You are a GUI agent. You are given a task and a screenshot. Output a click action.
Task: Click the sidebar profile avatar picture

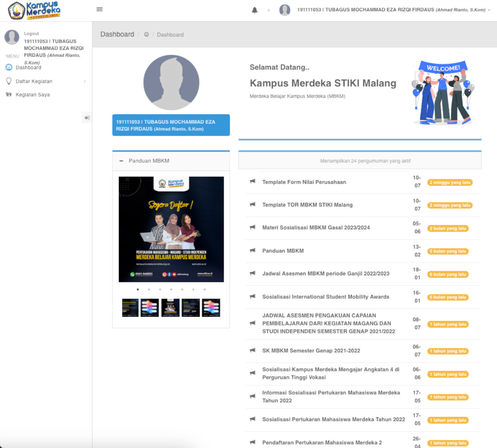pos(12,37)
